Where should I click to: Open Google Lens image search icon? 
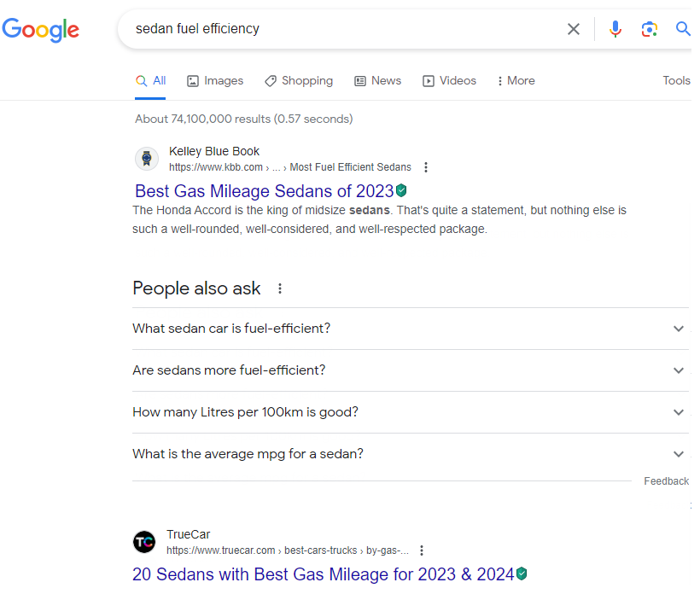(649, 29)
